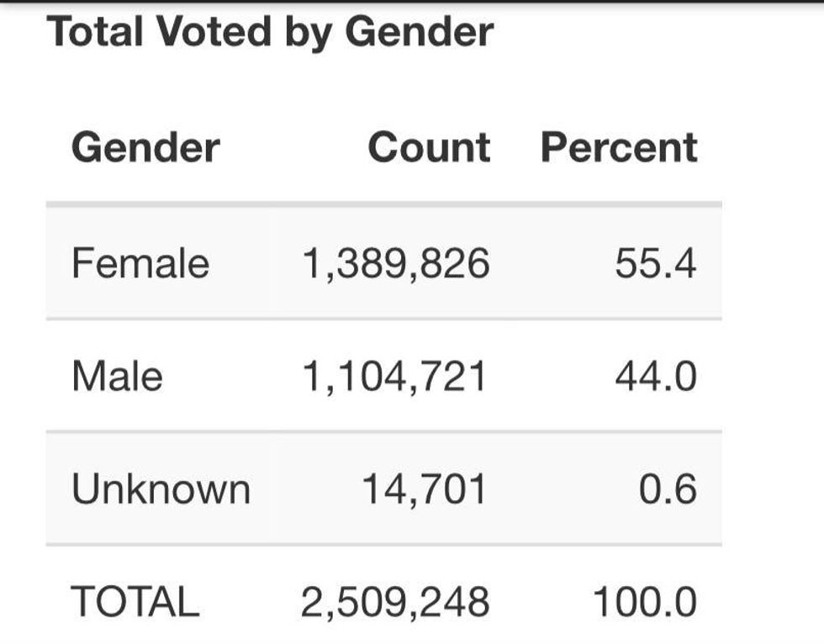Screen dimensions: 824x644
Task: Click the Unknown row label
Action: coord(161,488)
